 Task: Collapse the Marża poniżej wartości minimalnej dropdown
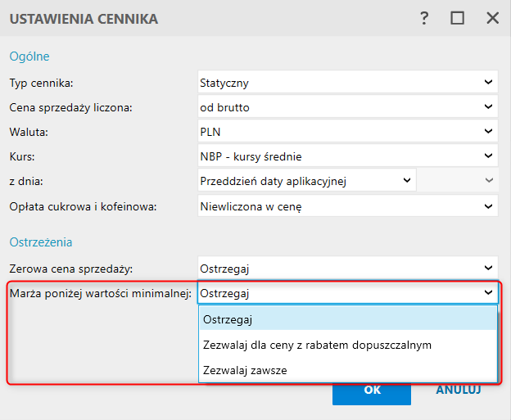[x=488, y=292]
